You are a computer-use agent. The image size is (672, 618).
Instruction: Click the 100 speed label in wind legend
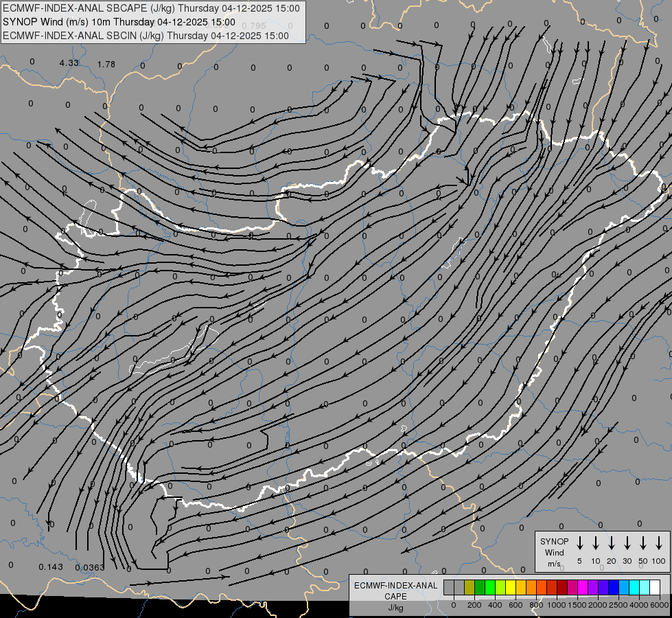pos(659,561)
